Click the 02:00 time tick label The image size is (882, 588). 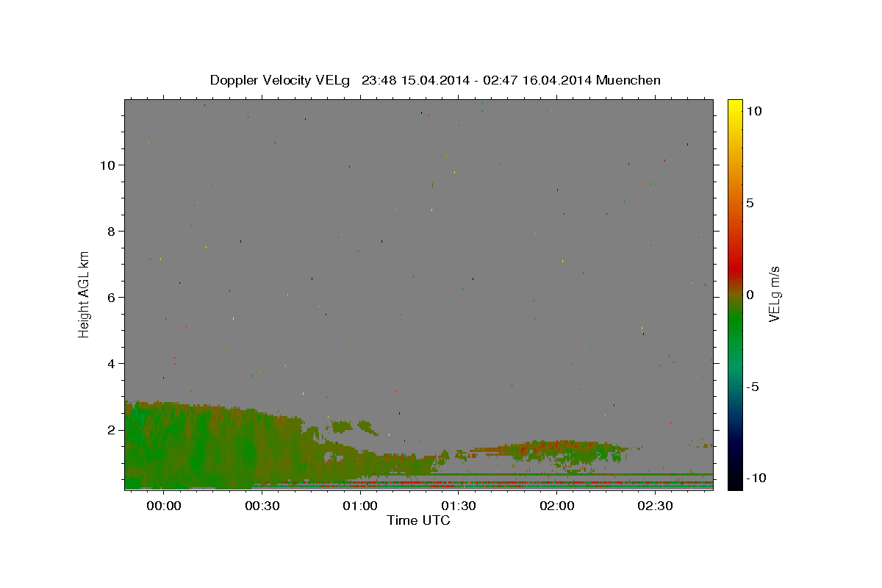[x=557, y=506]
